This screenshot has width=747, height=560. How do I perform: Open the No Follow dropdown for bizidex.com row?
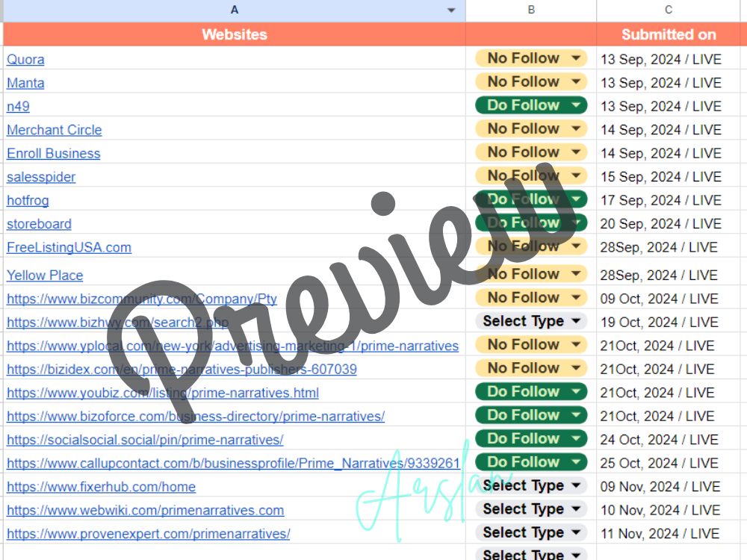tap(531, 368)
